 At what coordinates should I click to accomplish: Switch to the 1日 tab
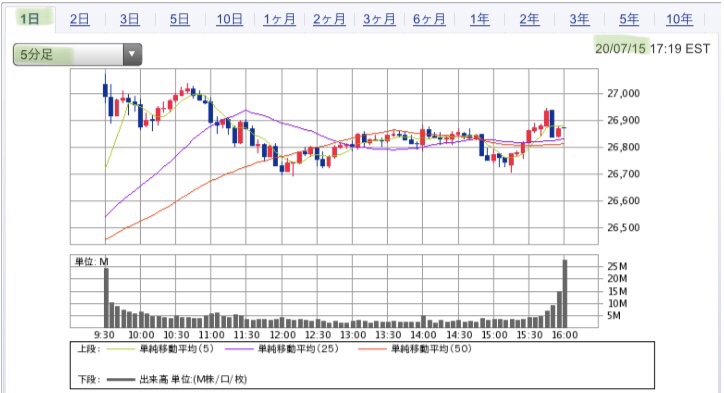point(30,19)
